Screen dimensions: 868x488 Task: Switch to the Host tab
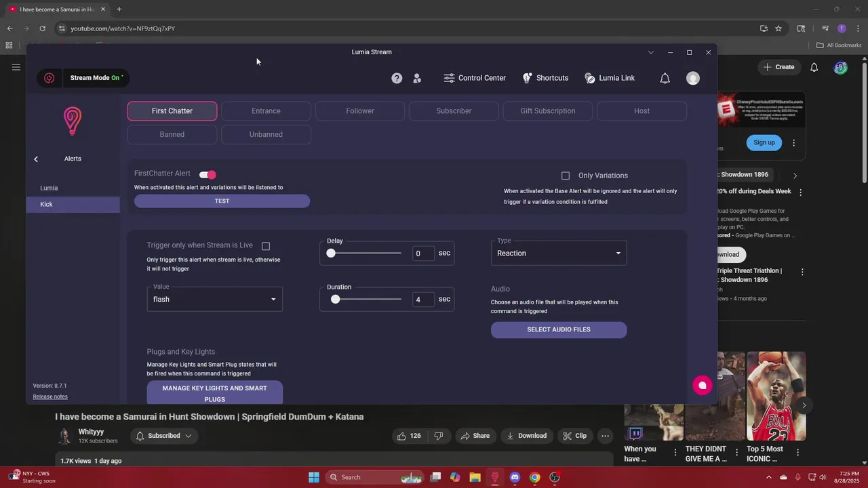[x=642, y=111]
